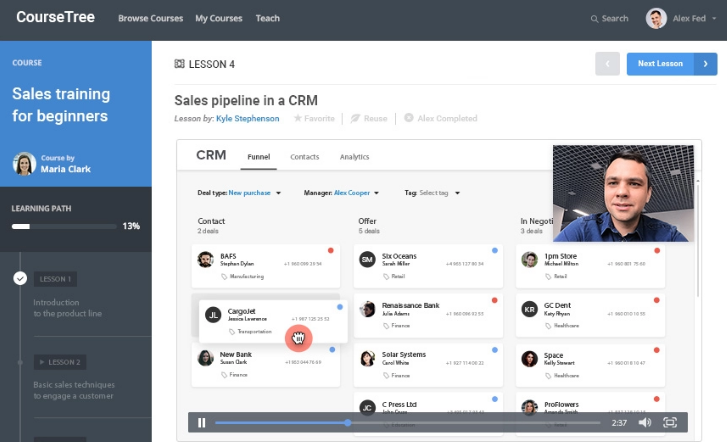
Task: Open Introduction to the product line lesson
Action: click(x=68, y=308)
